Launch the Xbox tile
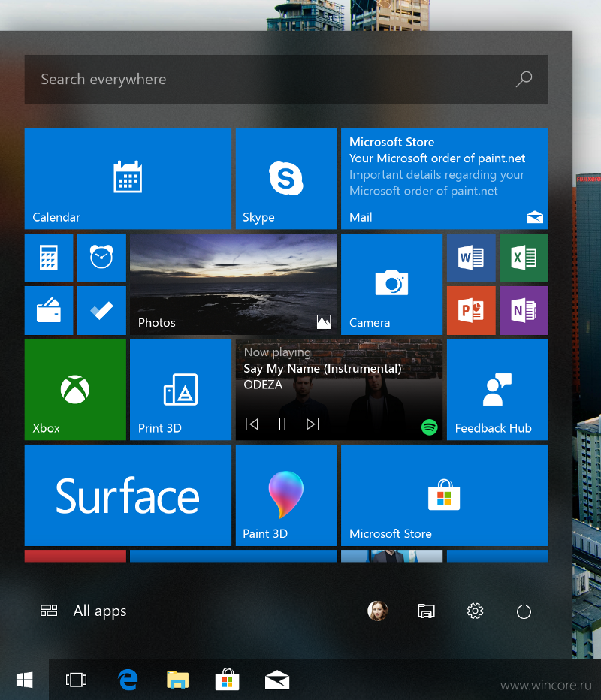This screenshot has height=700, width=601. coord(75,389)
